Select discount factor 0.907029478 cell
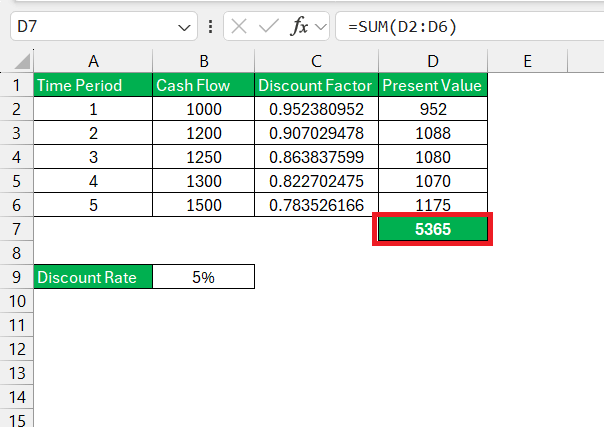604x427 pixels. click(x=317, y=133)
